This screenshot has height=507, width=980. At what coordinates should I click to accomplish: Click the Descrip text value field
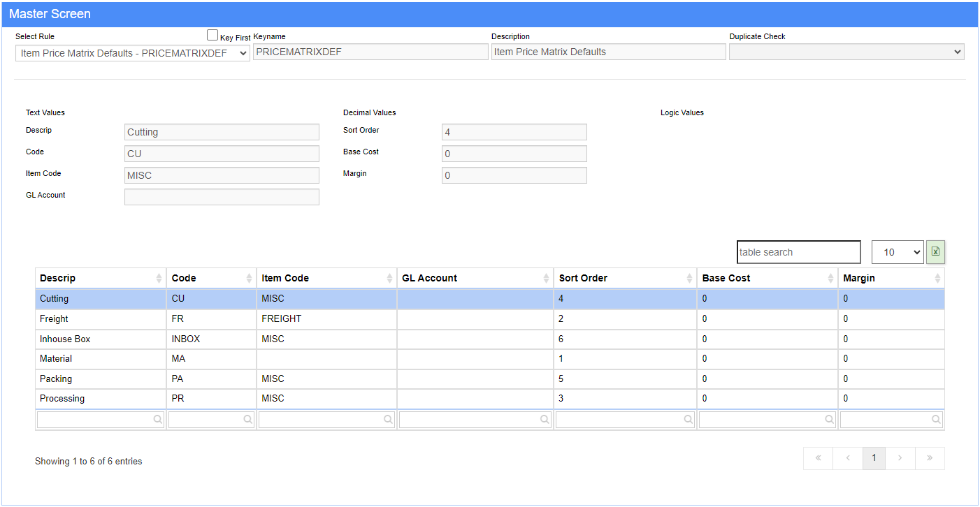(222, 132)
